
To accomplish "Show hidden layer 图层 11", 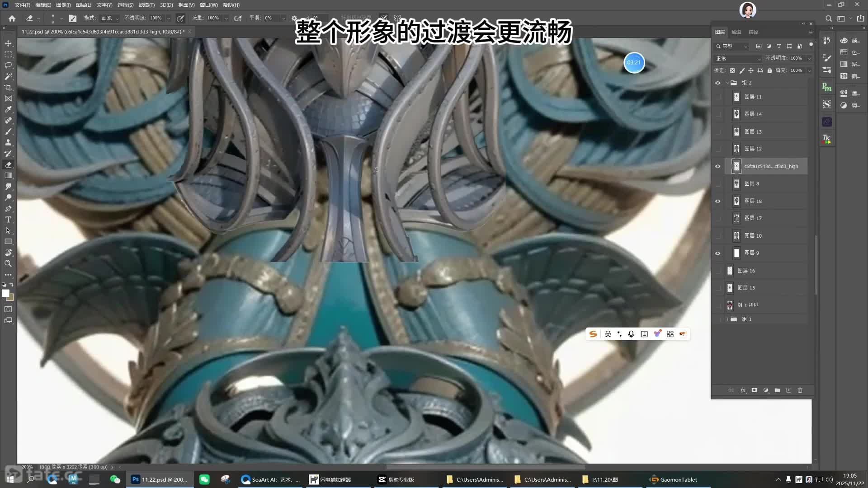I will coord(717,97).
